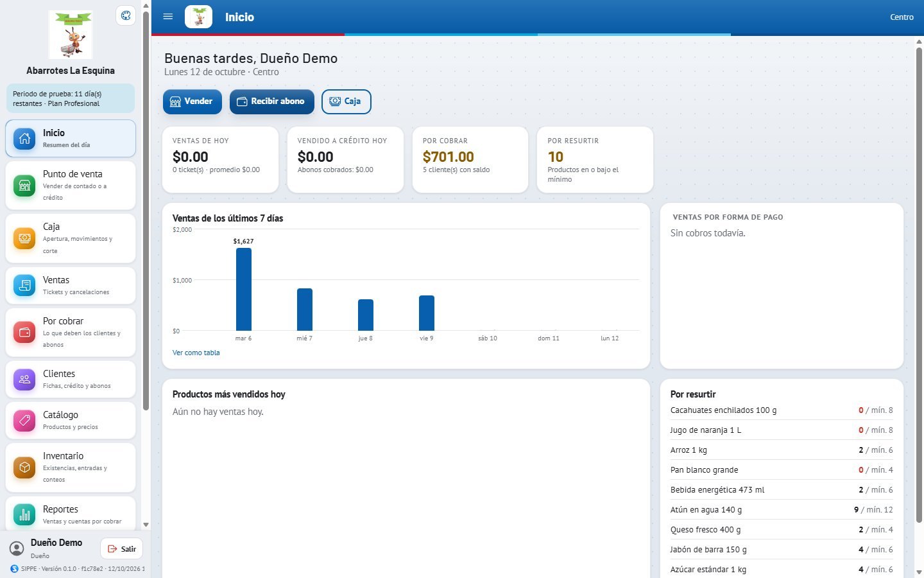Click 'Cacahuates enchilados 100 g' row
Image resolution: width=924 pixels, height=578 pixels.
(782, 410)
